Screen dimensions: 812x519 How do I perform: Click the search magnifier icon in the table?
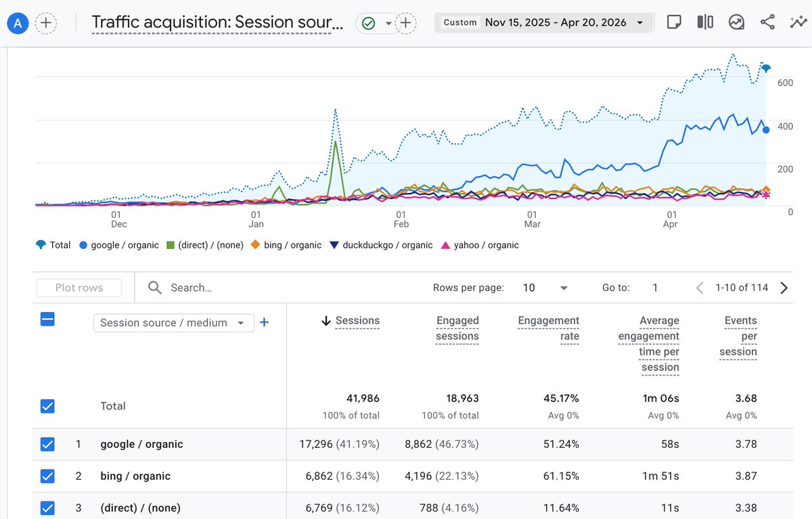click(x=155, y=288)
